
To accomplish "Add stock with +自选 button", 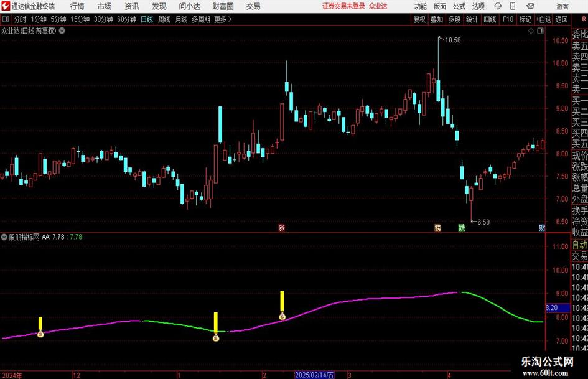I will click(543, 19).
